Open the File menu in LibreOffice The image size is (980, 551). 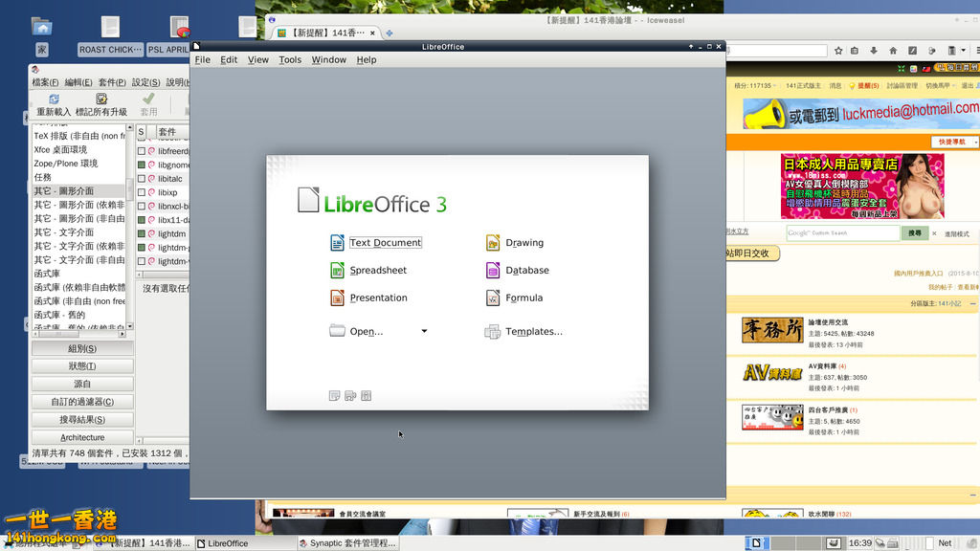click(x=203, y=60)
